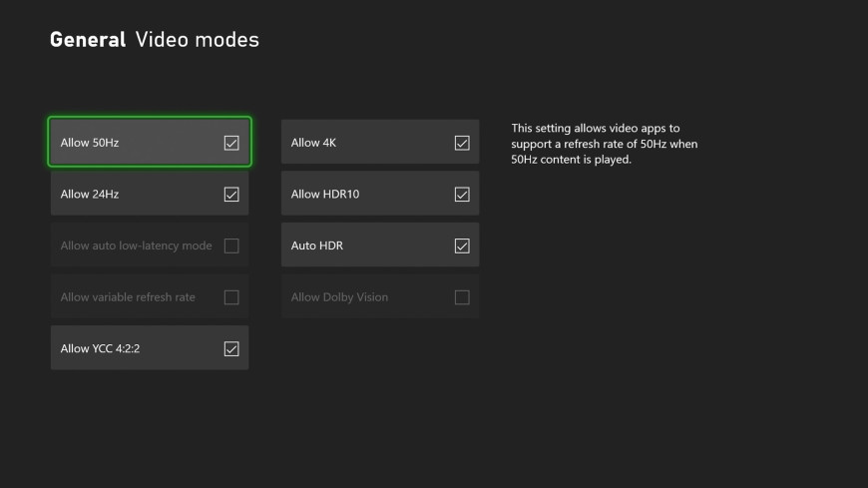Toggle the Allow 24Hz checkbox
868x488 pixels.
click(x=231, y=195)
